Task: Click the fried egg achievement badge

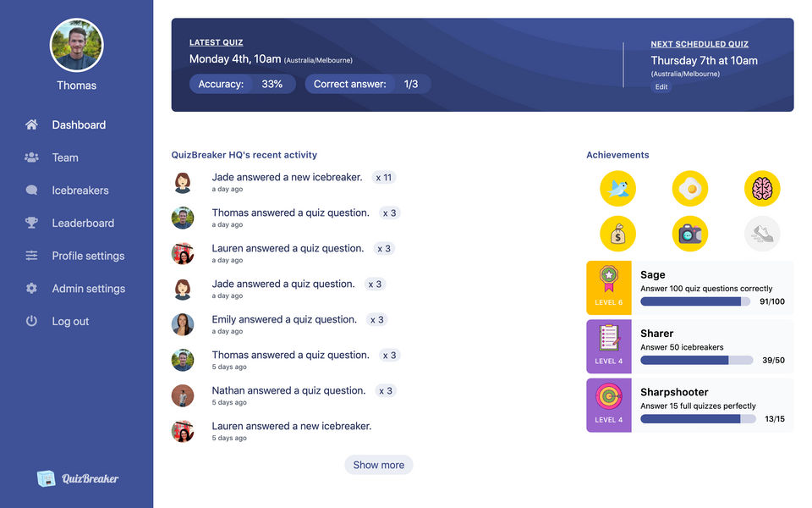Action: (x=690, y=189)
